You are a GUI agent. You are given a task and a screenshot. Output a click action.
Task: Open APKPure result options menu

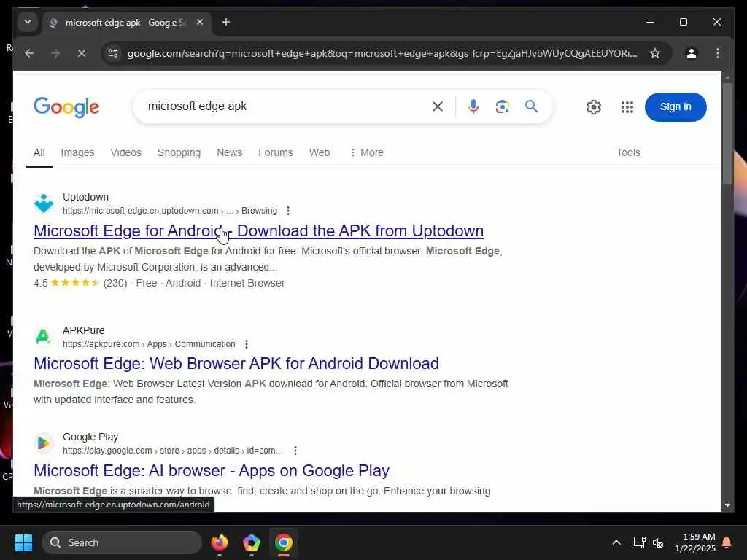247,344
